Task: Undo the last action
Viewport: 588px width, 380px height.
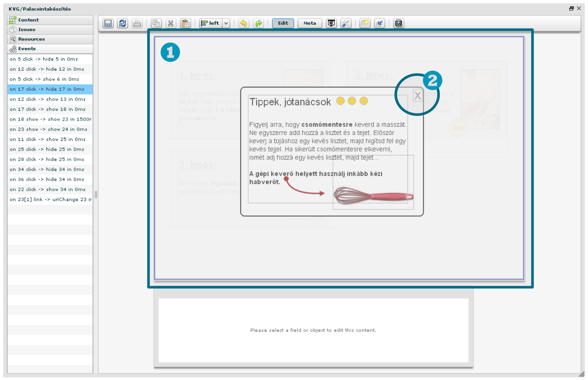Action: click(x=243, y=23)
